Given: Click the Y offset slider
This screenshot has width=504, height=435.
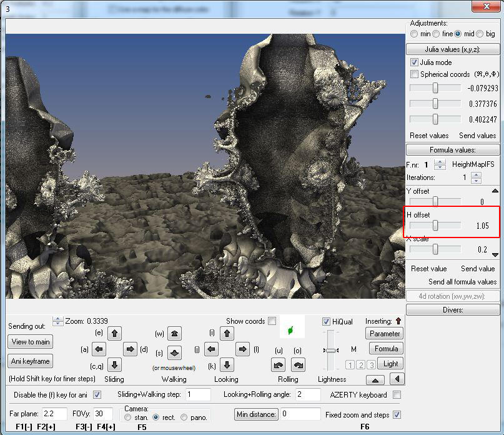Looking at the screenshot, I should 435,201.
